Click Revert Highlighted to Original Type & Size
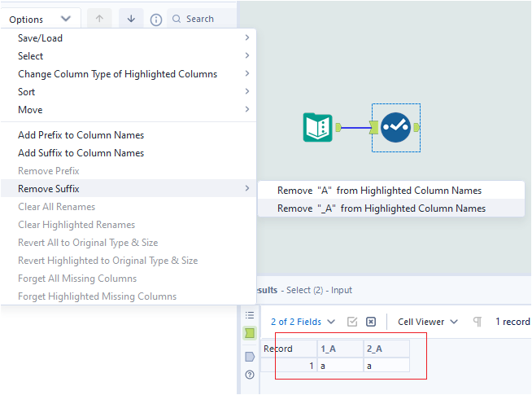 pyautogui.click(x=129, y=261)
